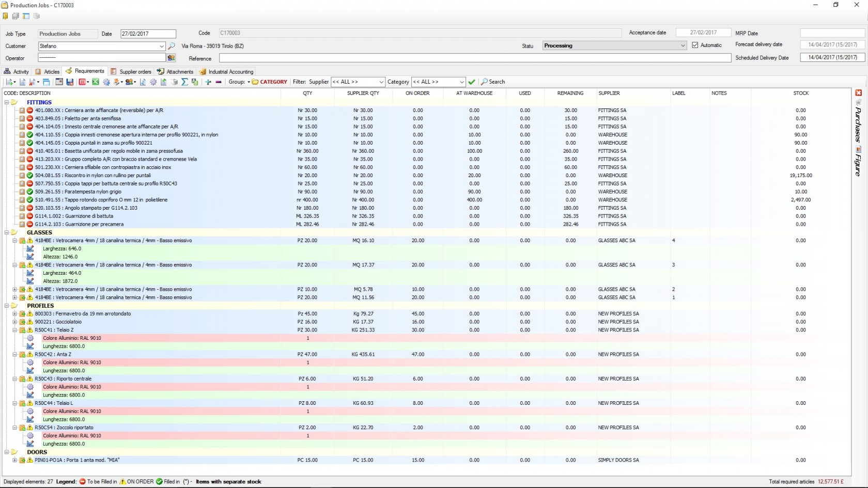Click the calendar grid icon in requirements toolbar
Viewport: 868px width, 488px height.
pyautogui.click(x=59, y=82)
